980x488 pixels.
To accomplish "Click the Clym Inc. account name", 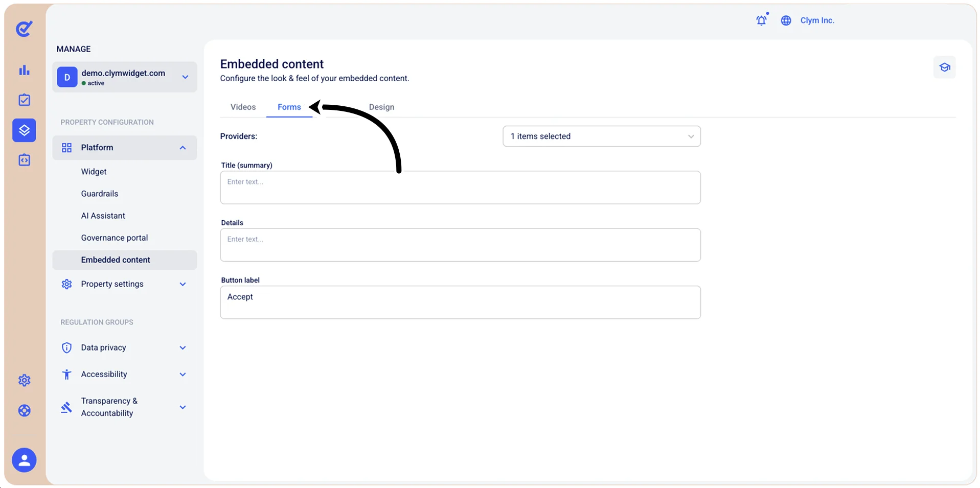I will [817, 20].
